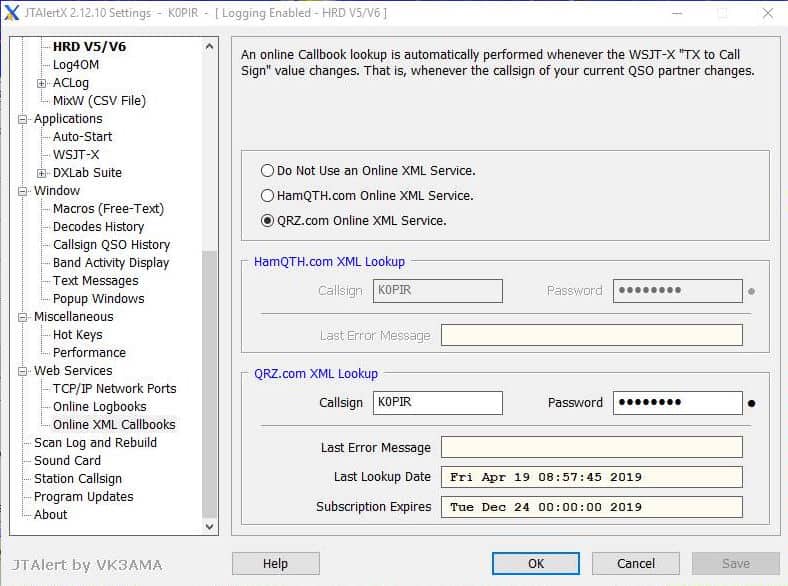788x586 pixels.
Task: Select Decodes History in the tree
Action: click(98, 227)
